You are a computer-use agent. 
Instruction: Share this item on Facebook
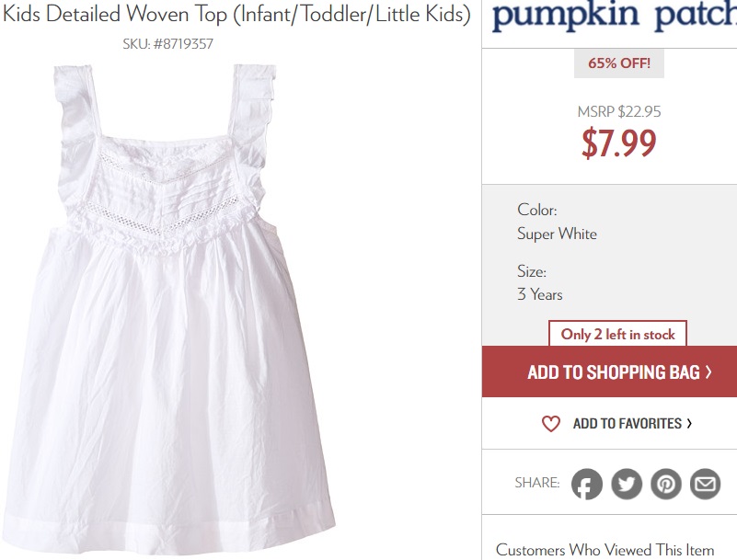click(587, 484)
